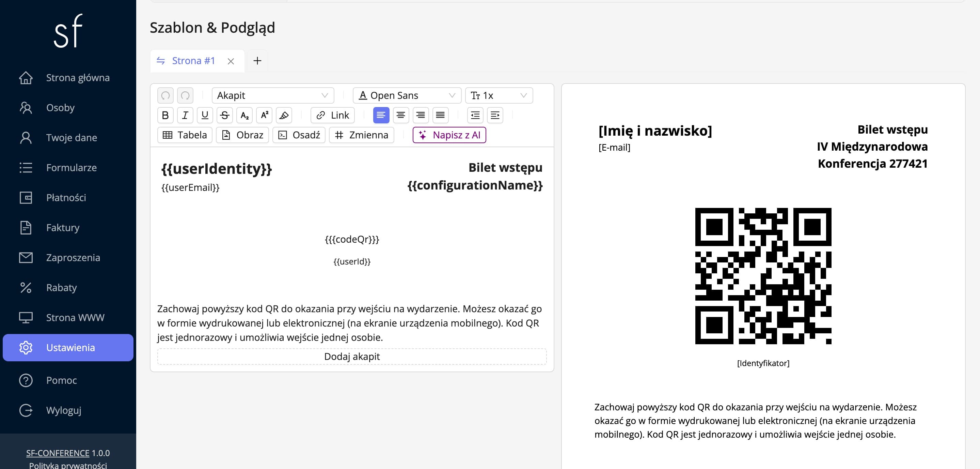This screenshot has width=980, height=469.
Task: Click the sf logo
Action: click(68, 31)
